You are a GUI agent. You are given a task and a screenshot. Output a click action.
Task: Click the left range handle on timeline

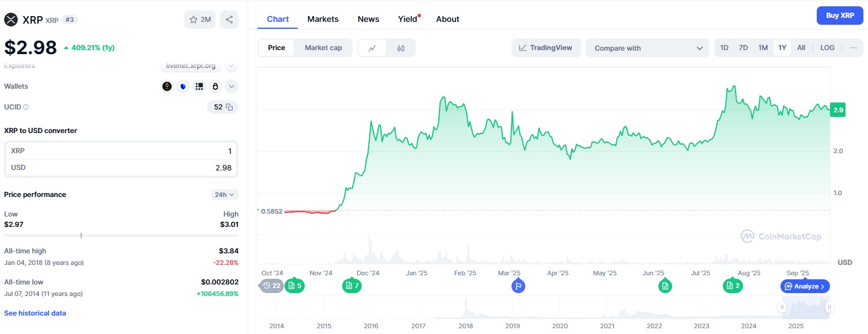point(782,307)
